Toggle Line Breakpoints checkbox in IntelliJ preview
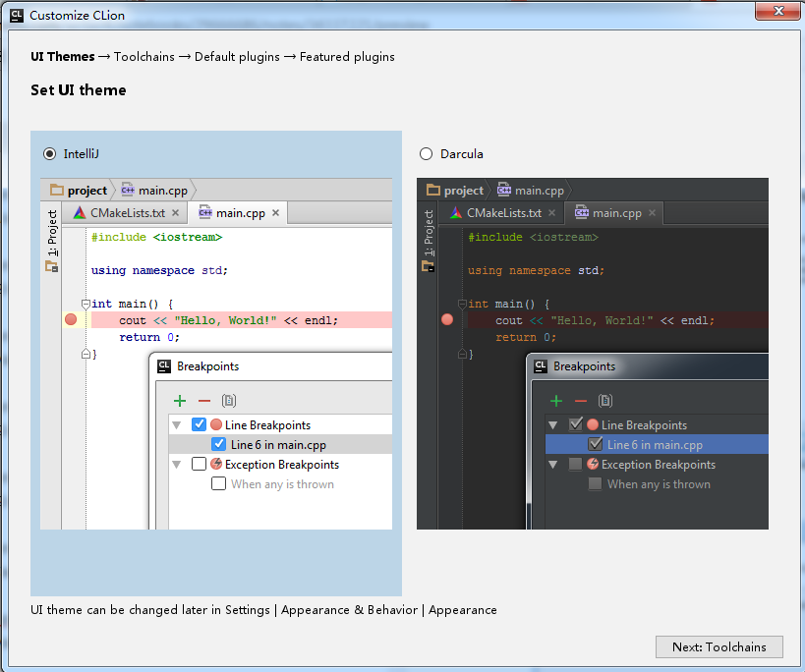 tap(199, 424)
